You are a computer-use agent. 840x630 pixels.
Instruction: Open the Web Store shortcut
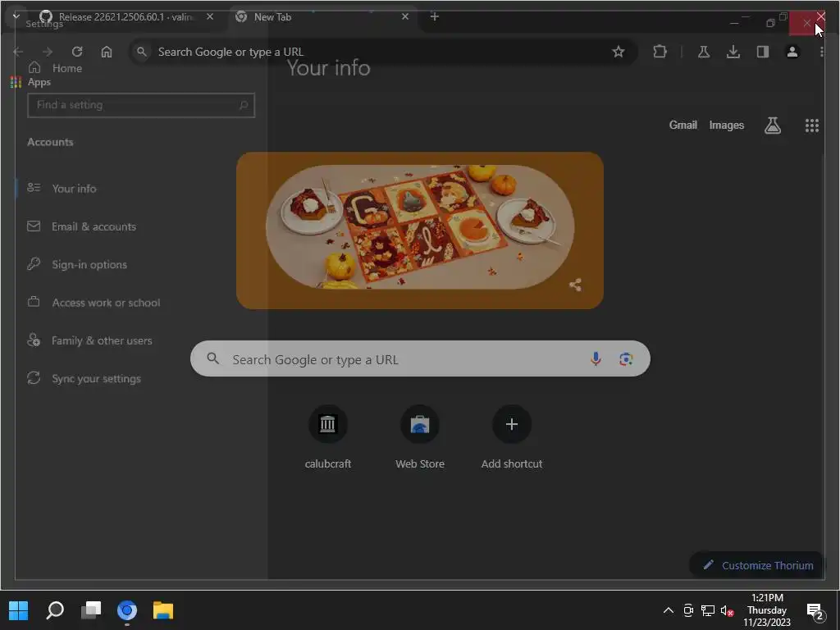point(420,438)
